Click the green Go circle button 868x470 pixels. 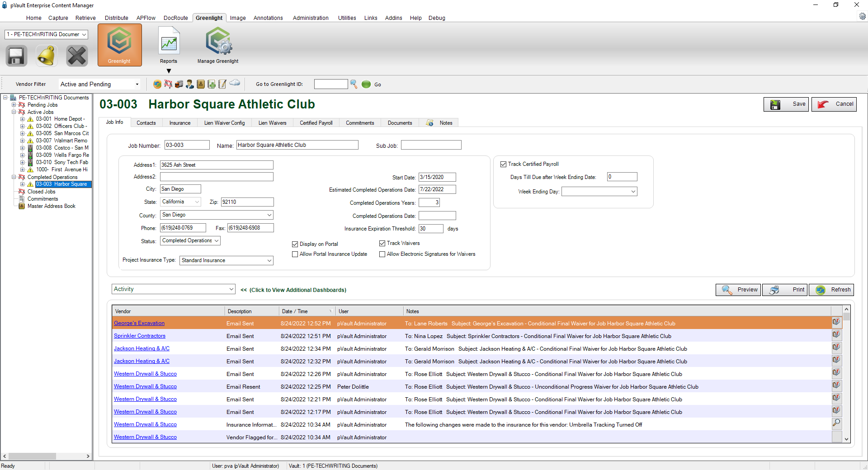(x=366, y=84)
